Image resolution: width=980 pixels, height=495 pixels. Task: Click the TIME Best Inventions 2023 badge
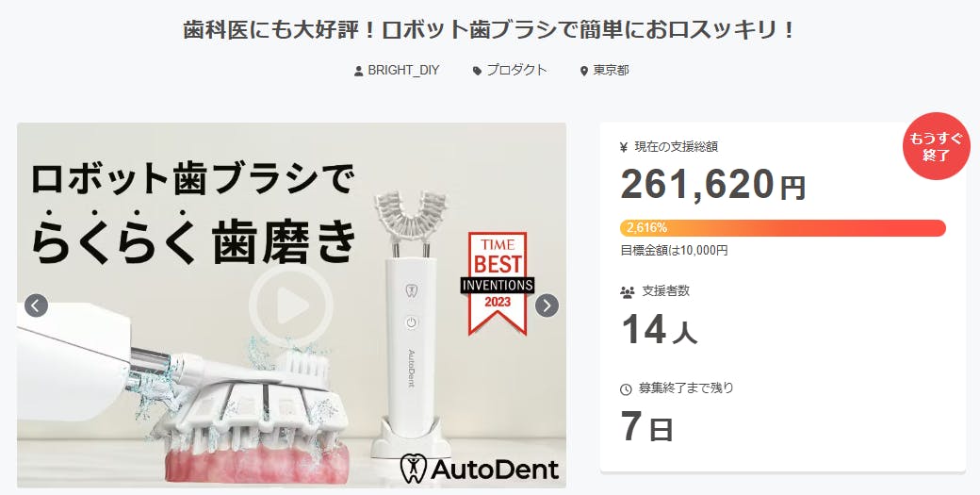[x=498, y=283]
